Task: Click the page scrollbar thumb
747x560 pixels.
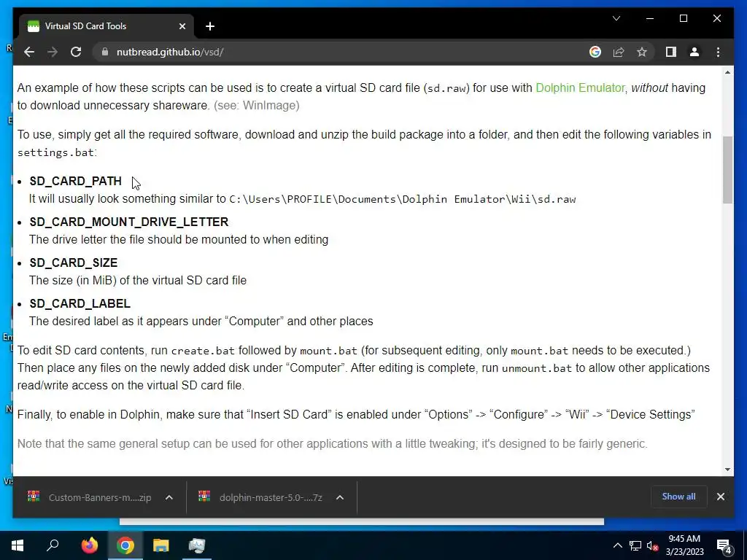Action: point(727,170)
